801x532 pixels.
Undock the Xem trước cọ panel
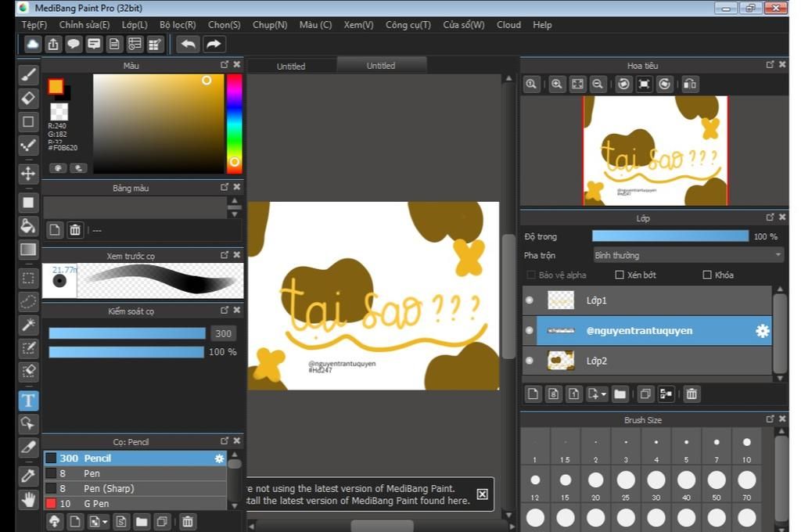coord(224,255)
